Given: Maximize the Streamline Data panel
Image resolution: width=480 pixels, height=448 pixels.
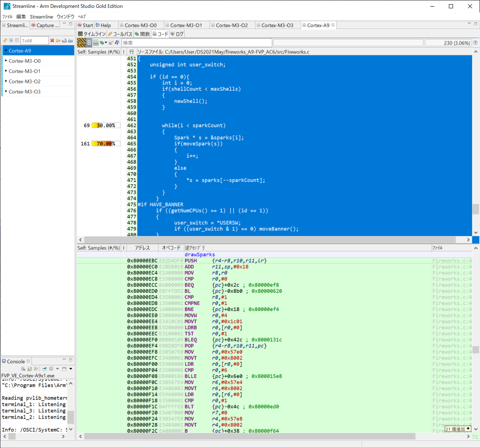Looking at the screenshot, I should click(71, 24).
